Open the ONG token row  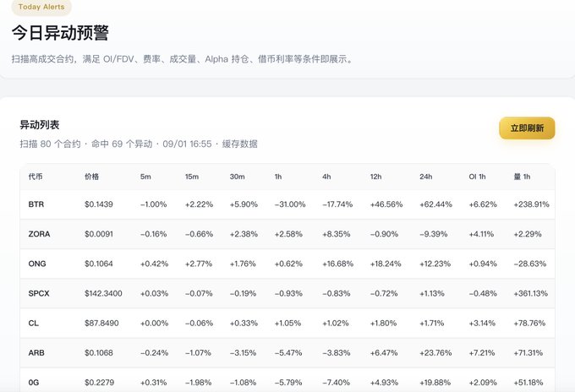(287, 264)
